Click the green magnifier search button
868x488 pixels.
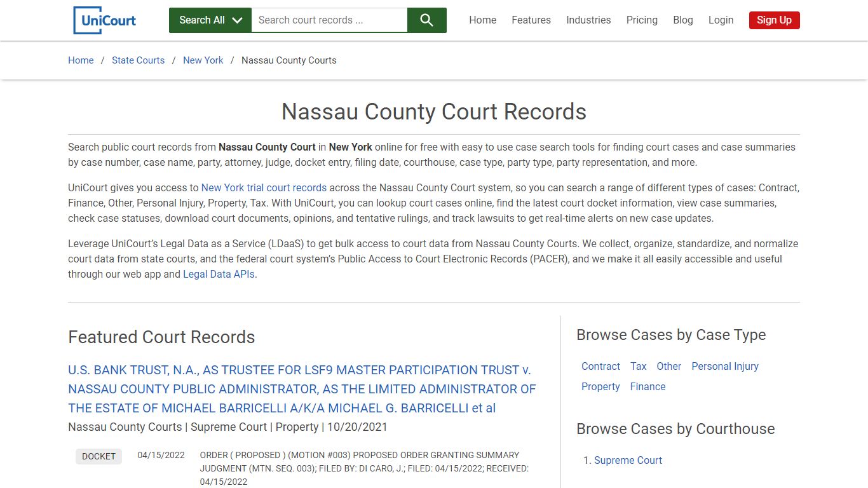[427, 20]
